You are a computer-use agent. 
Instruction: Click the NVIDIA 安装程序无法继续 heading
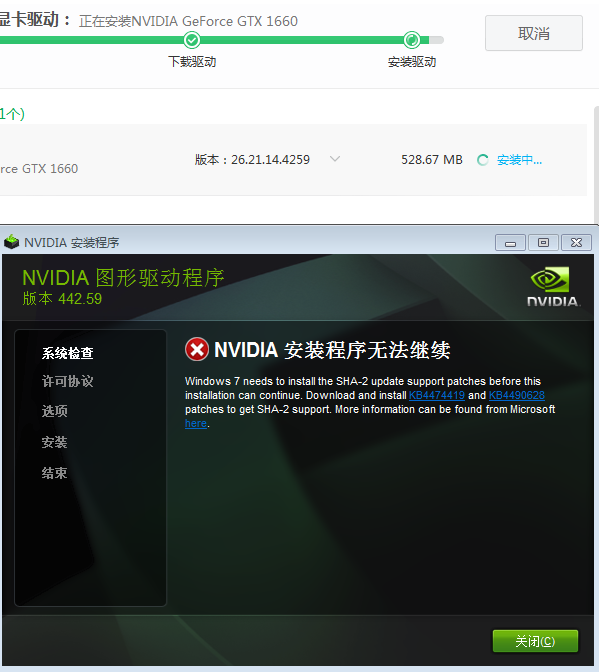tap(332, 350)
